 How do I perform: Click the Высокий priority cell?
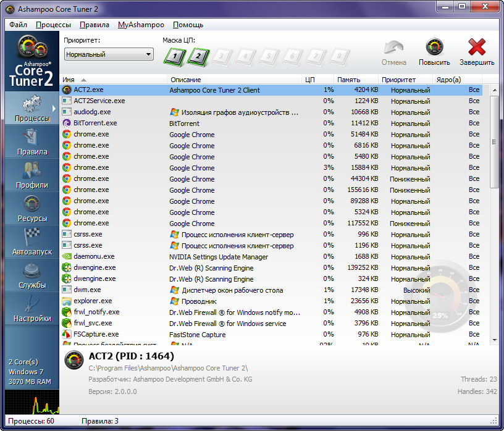coord(416,290)
